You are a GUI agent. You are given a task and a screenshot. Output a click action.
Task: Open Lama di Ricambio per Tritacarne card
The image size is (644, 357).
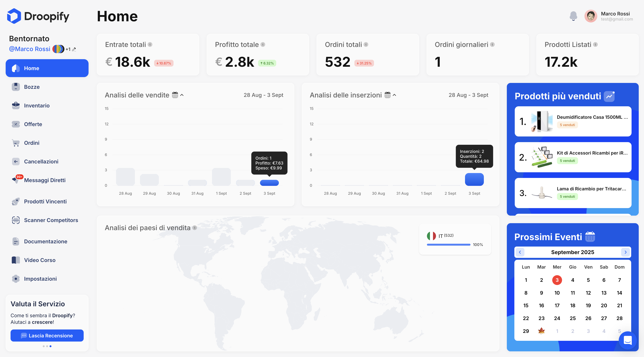pos(573,193)
